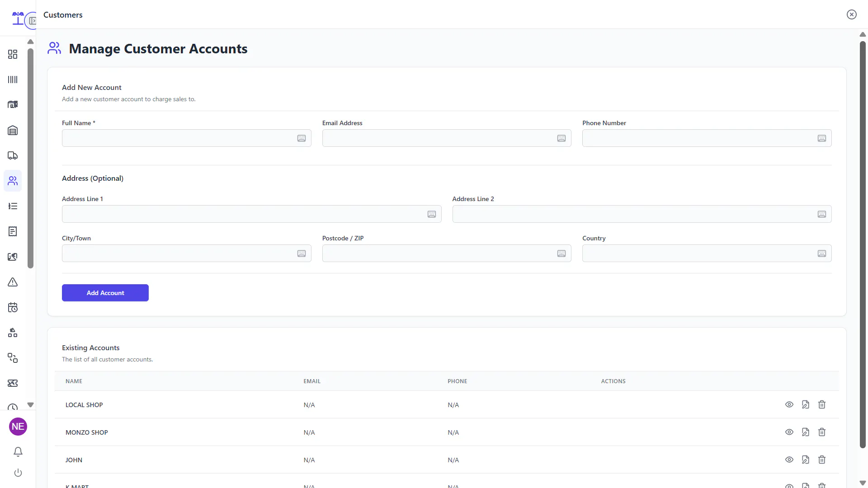This screenshot has width=868, height=488.
Task: Open the list icon in sidebar
Action: pyautogui.click(x=13, y=206)
